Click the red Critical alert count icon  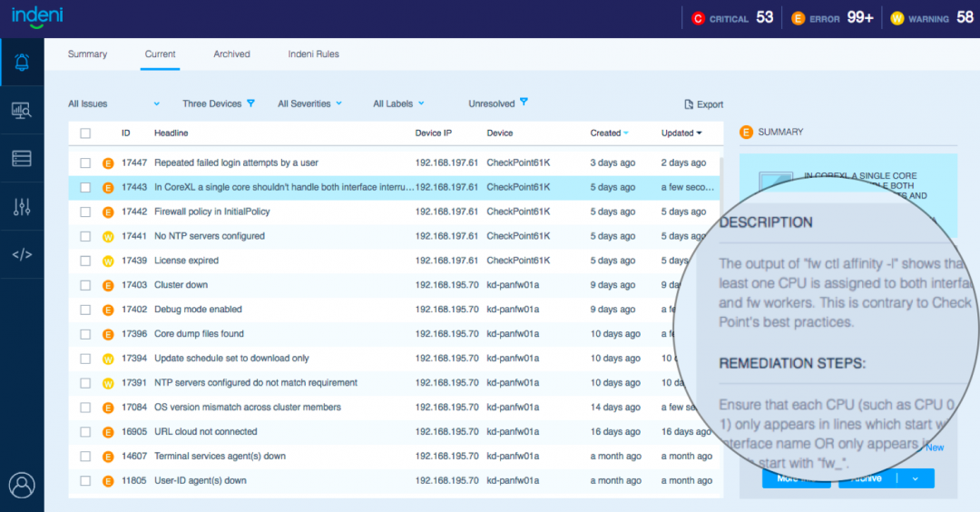click(698, 19)
